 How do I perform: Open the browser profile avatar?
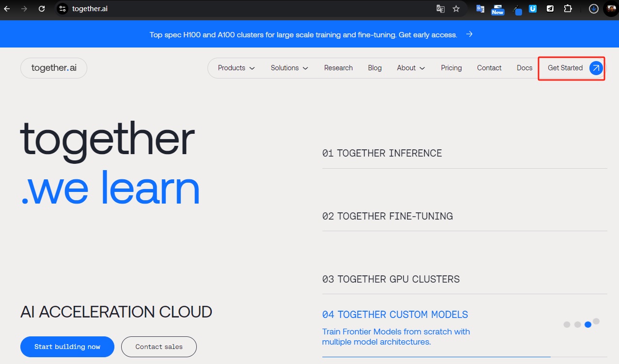coord(611,9)
